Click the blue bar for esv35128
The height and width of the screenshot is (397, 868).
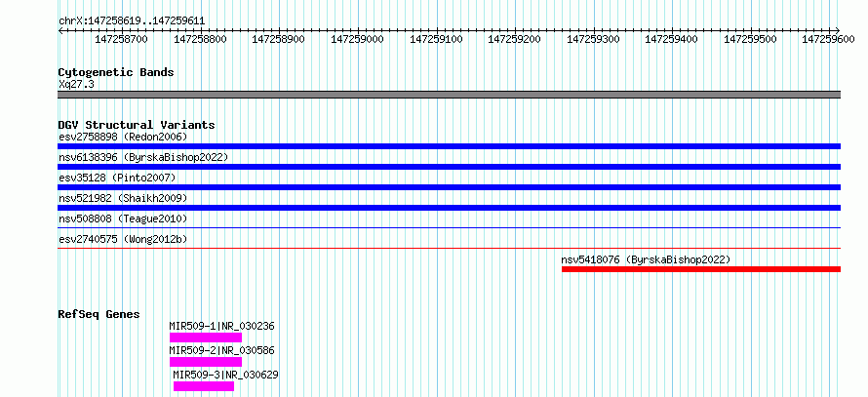[450, 187]
